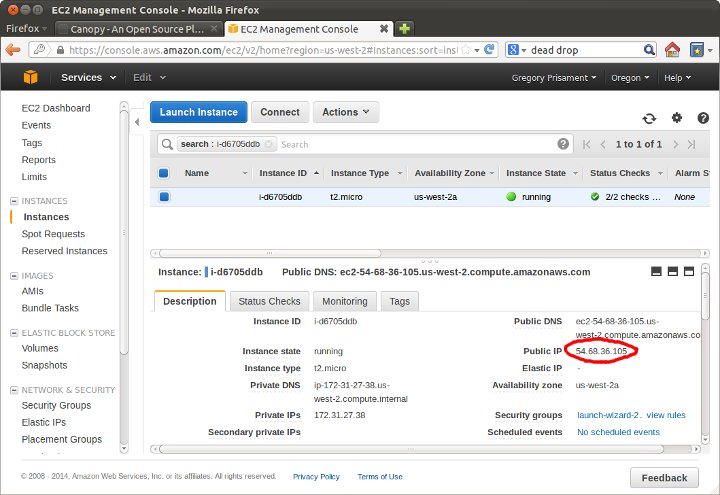Viewport: 720px width, 495px height.
Task: Click the details pane horizontal scrollbar
Action: pos(411,449)
